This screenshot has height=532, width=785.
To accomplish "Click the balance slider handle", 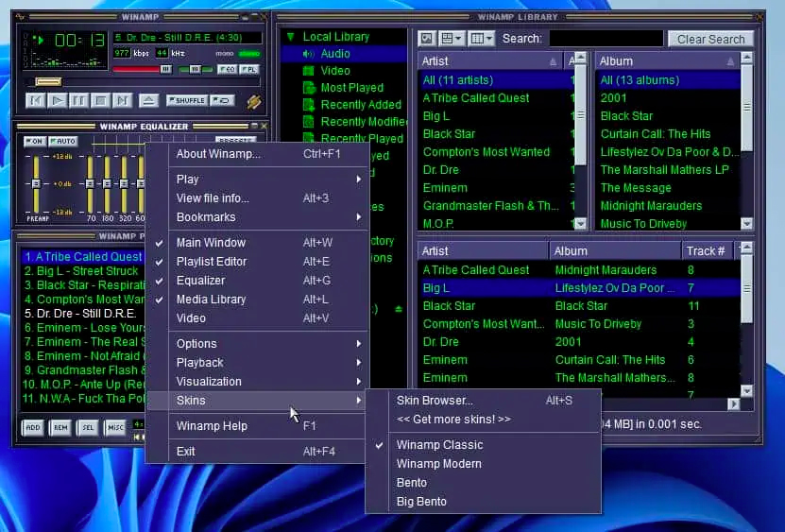I will tap(196, 69).
